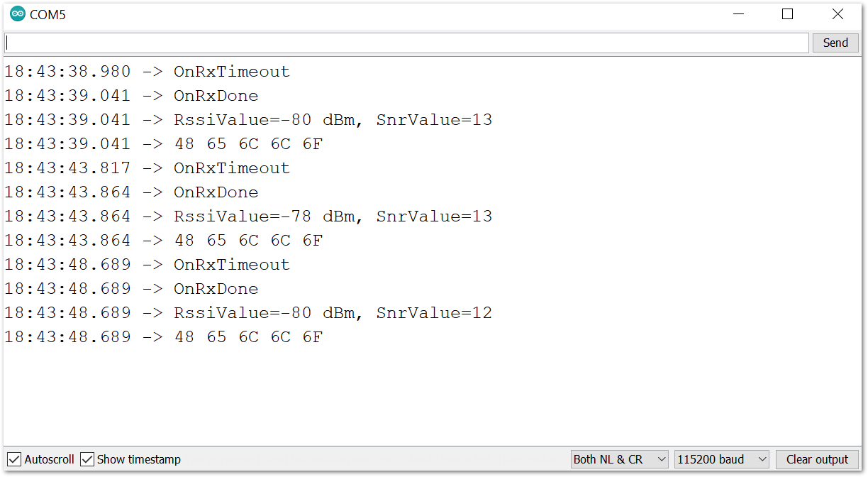The image size is (868, 477).
Task: Click the OnRxTimeout line at 18:43:38.980
Action: (x=147, y=72)
